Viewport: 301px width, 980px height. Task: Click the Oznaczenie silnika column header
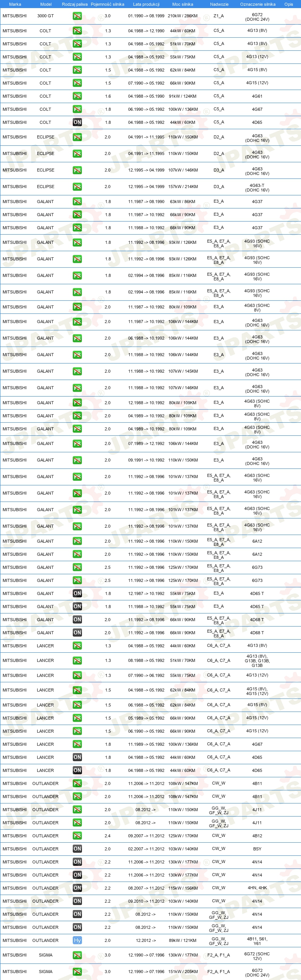258,4
